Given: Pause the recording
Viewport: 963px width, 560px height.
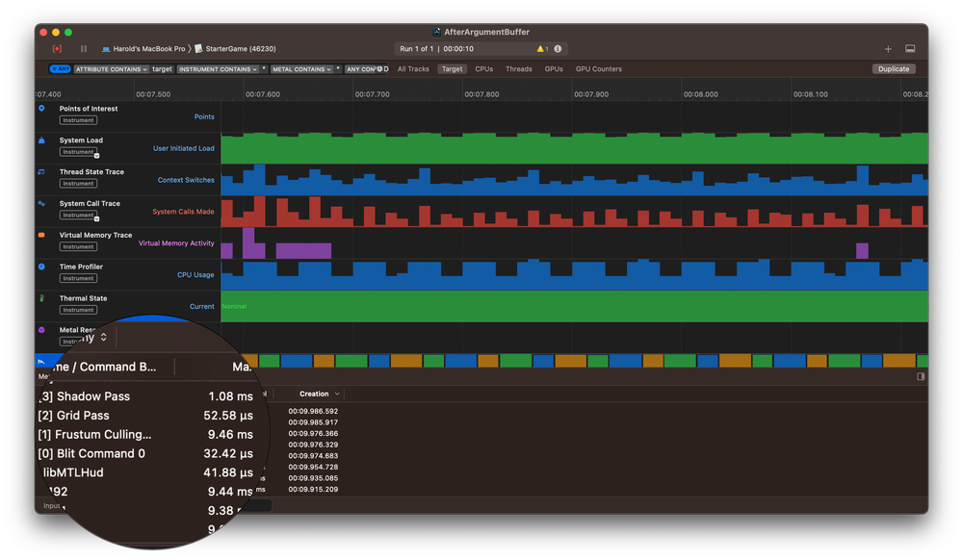Looking at the screenshot, I should point(84,48).
